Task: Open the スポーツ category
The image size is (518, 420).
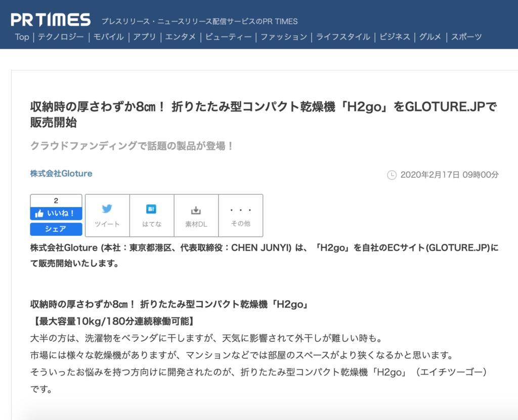Action: 466,36
